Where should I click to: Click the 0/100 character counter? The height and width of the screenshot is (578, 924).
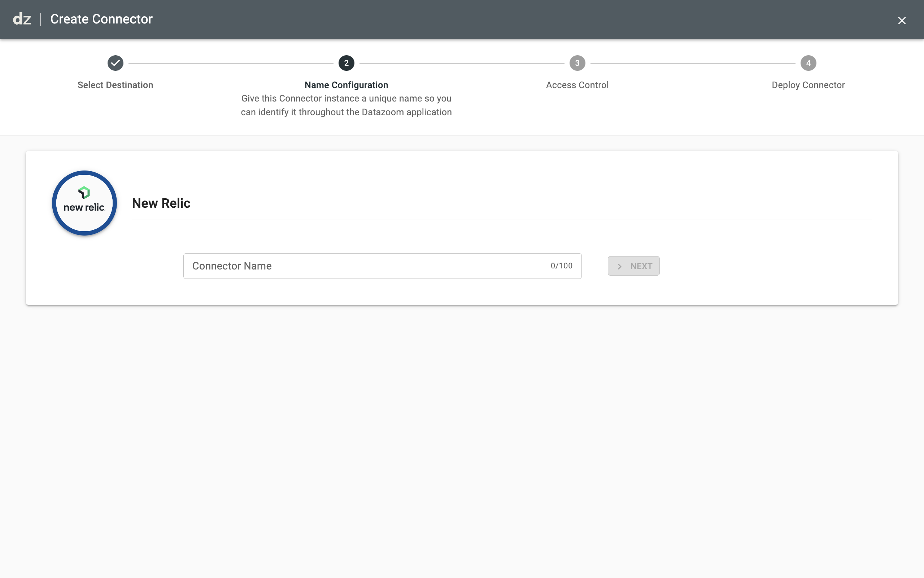click(561, 266)
